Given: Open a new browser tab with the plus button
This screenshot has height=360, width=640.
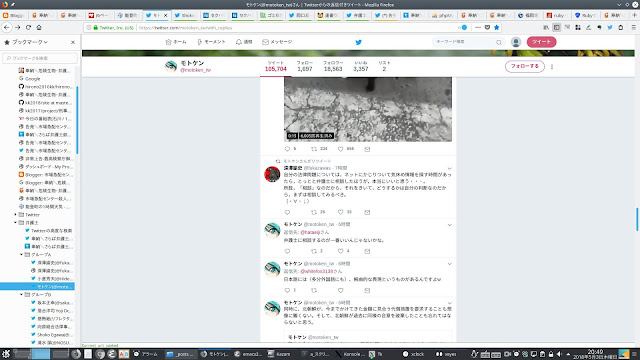Looking at the screenshot, I should pos(634,15).
